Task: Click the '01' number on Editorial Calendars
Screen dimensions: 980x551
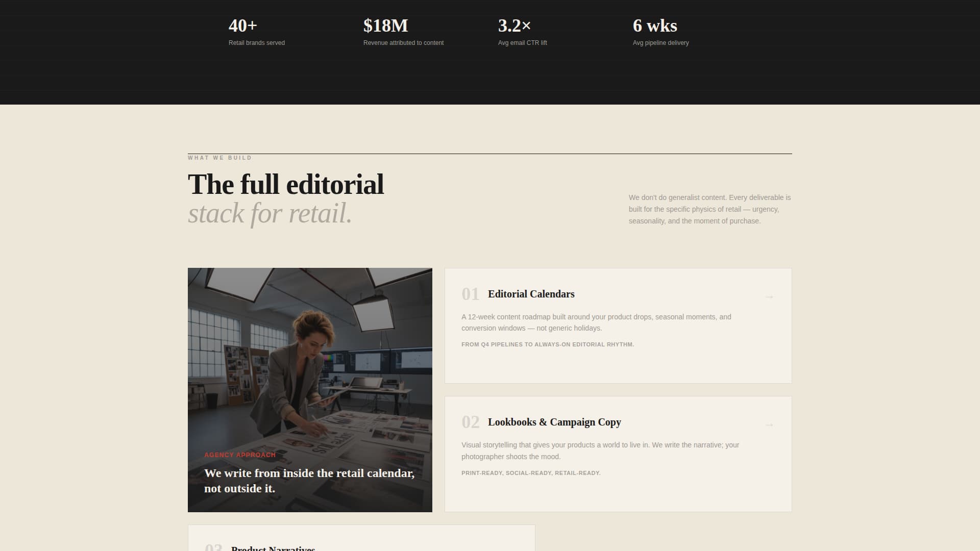Action: point(470,294)
